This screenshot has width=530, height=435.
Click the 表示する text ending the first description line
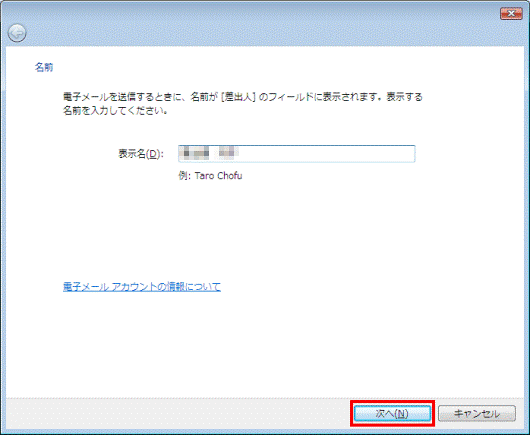(x=405, y=97)
